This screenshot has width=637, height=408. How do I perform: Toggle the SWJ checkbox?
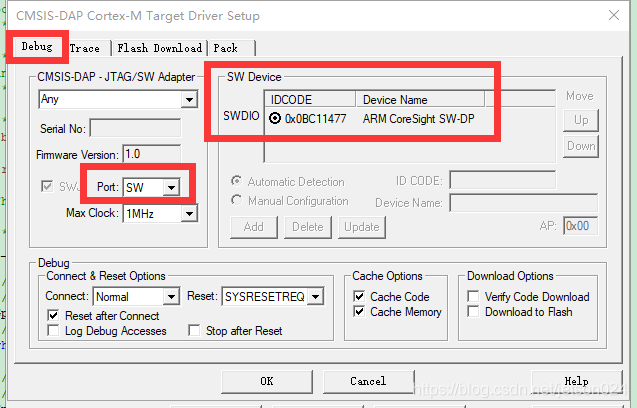[48, 187]
